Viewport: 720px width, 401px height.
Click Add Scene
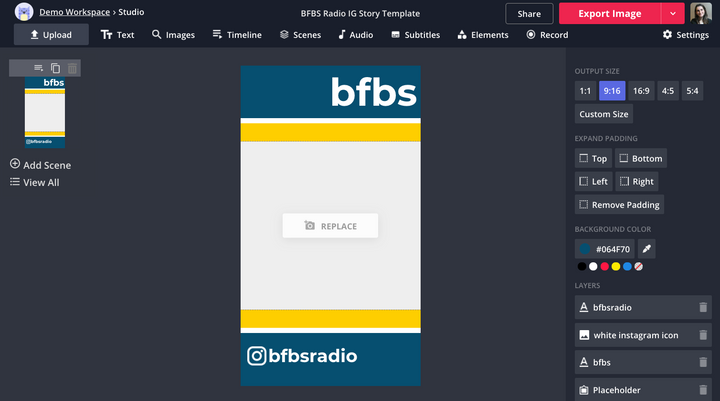tap(40, 165)
